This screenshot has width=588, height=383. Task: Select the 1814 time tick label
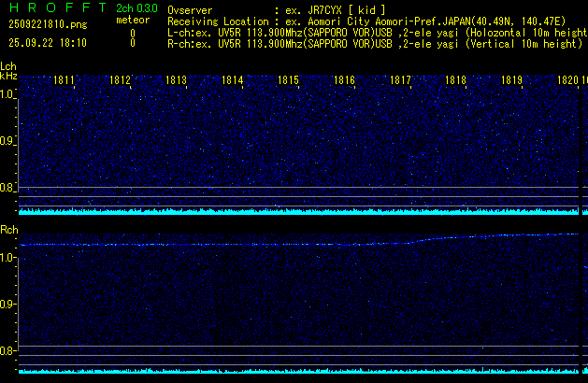[x=232, y=81]
